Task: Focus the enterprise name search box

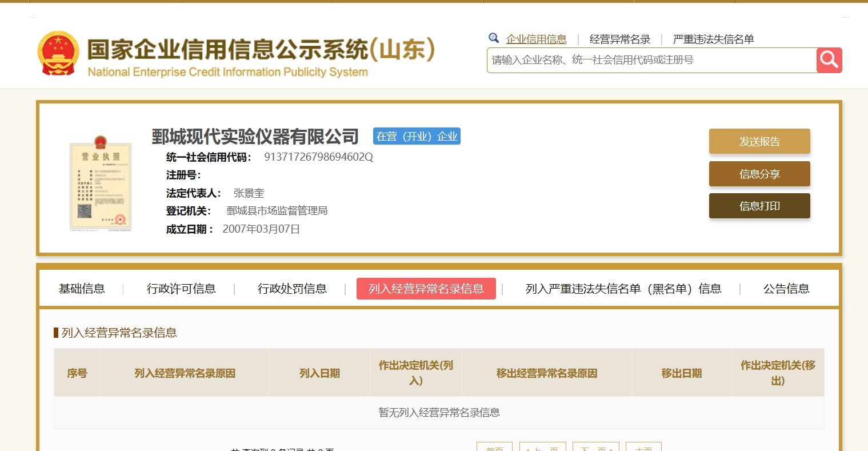Action: tap(651, 60)
